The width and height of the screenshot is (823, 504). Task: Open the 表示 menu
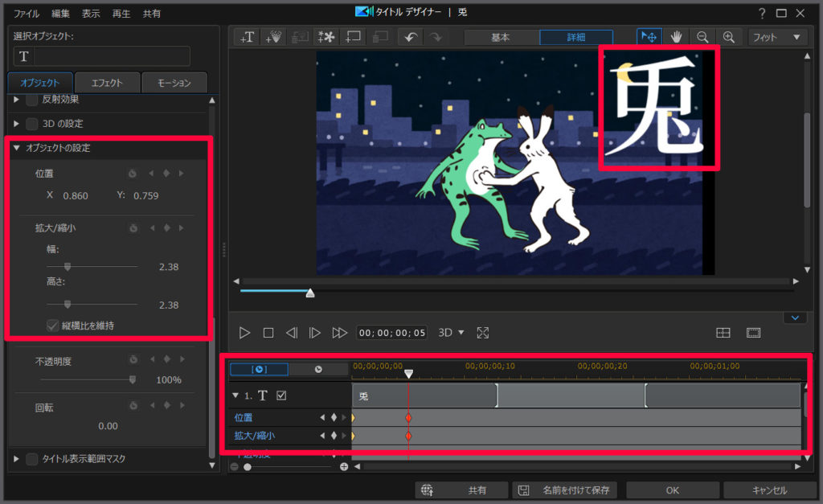[x=91, y=14]
